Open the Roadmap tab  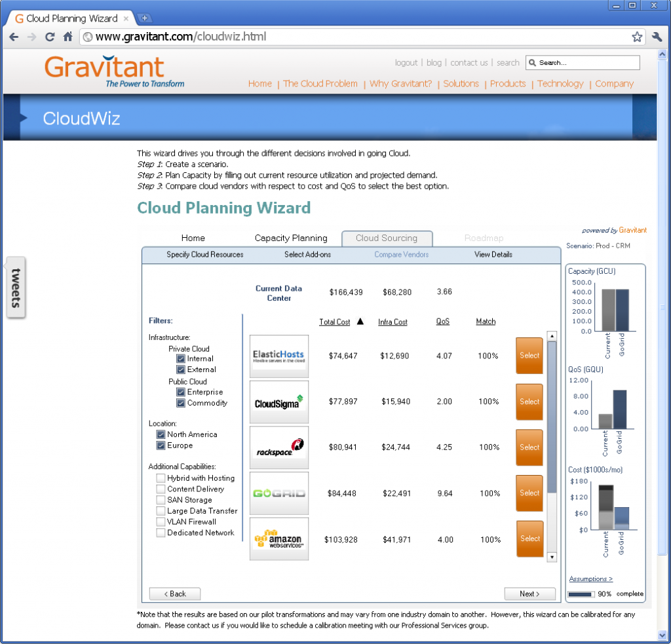click(x=484, y=238)
